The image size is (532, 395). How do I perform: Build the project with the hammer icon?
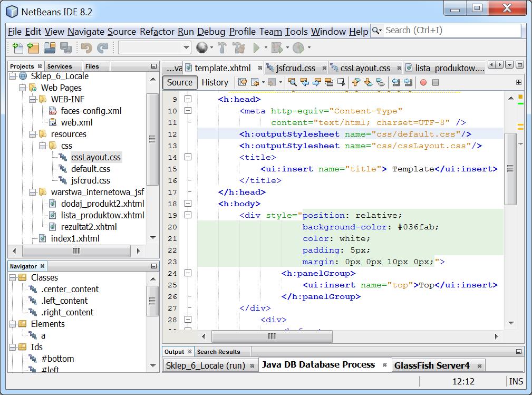coord(222,48)
